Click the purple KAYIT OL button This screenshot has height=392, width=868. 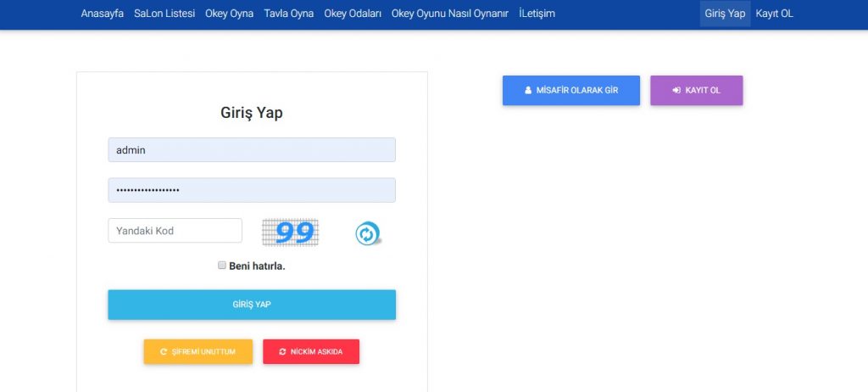pyautogui.click(x=697, y=91)
